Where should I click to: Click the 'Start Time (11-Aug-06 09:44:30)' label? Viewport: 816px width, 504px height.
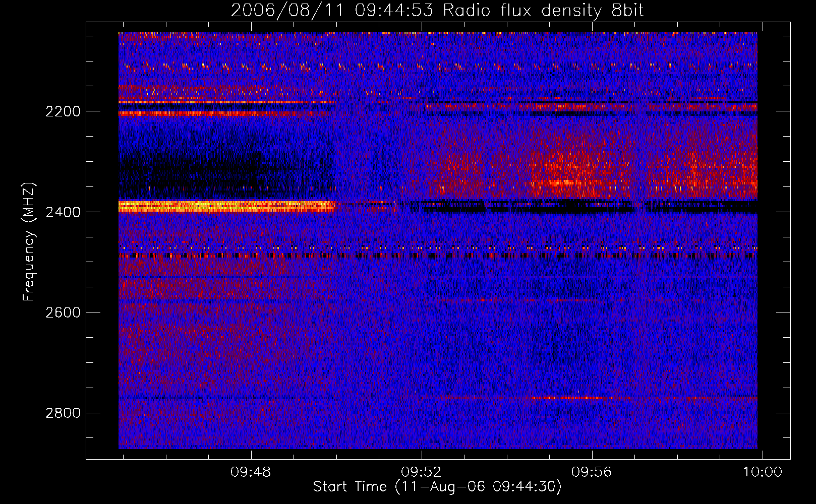tap(437, 487)
